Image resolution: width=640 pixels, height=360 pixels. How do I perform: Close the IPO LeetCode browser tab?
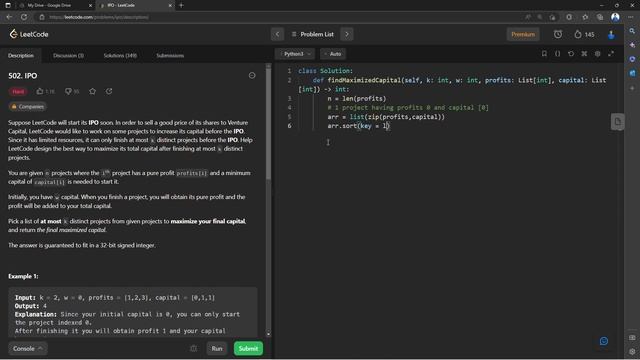170,5
